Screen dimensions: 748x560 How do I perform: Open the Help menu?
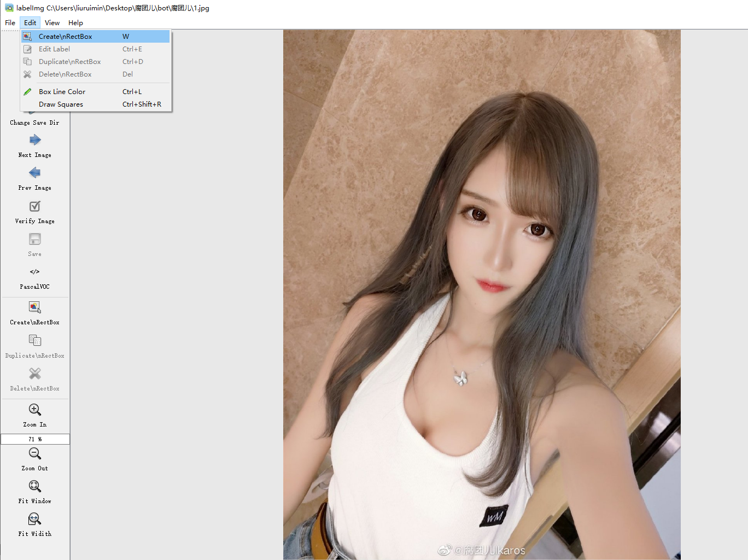(75, 23)
